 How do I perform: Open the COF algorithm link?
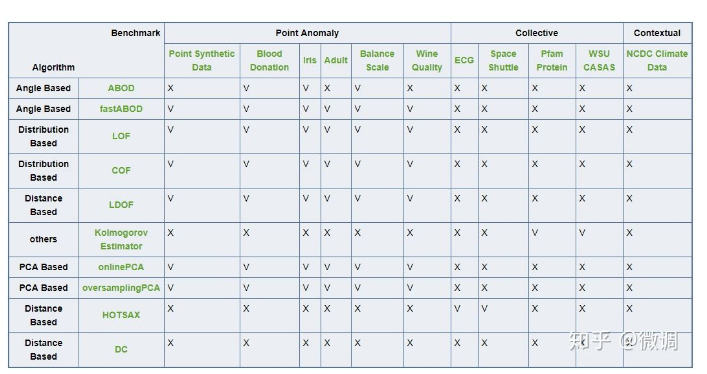121,171
